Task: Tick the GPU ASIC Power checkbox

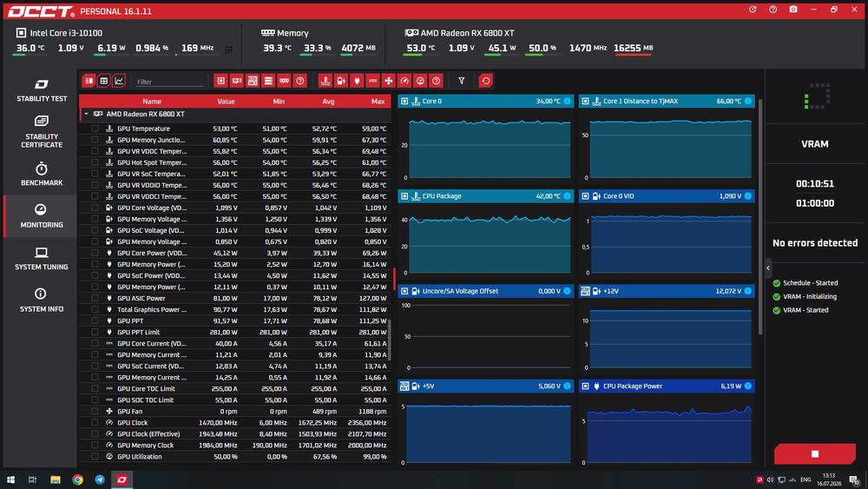Action: pos(95,298)
